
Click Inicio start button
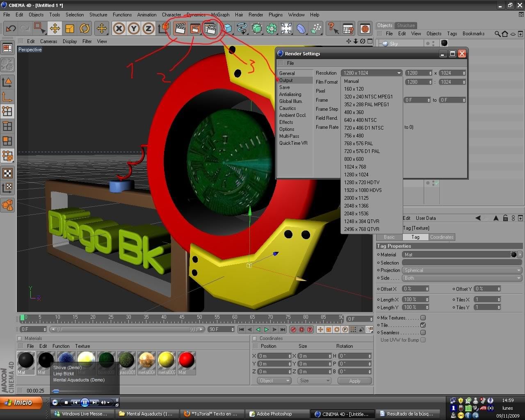pos(21,403)
